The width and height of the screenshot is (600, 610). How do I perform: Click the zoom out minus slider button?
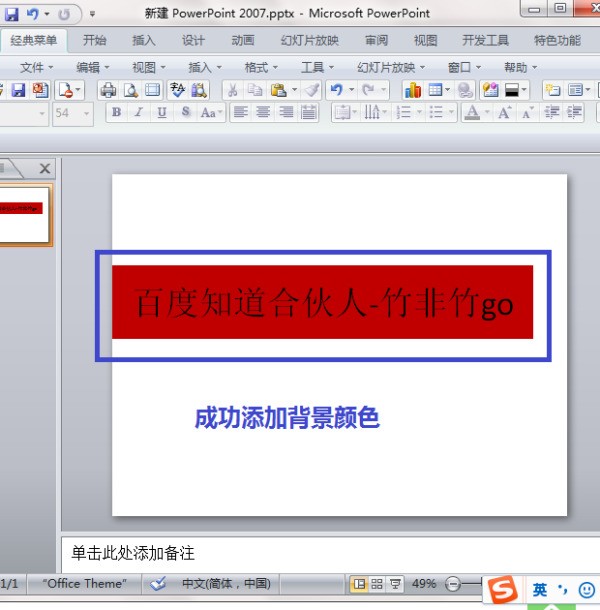[453, 583]
